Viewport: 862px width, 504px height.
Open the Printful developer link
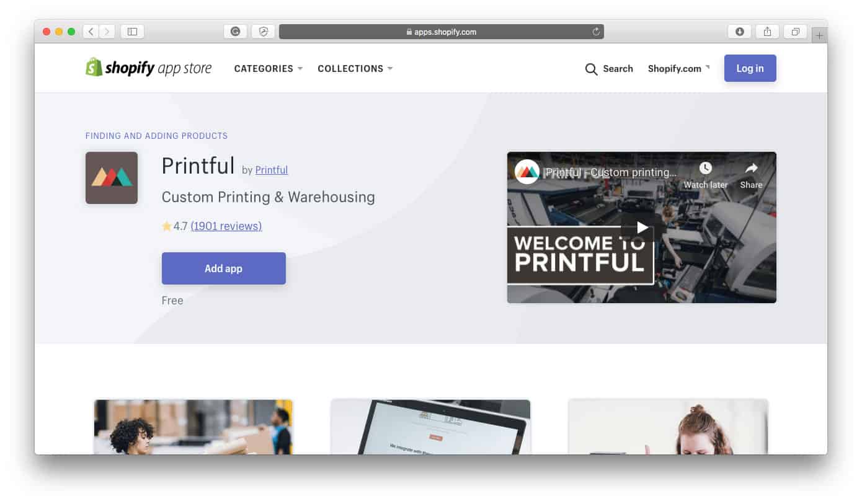[x=272, y=170]
